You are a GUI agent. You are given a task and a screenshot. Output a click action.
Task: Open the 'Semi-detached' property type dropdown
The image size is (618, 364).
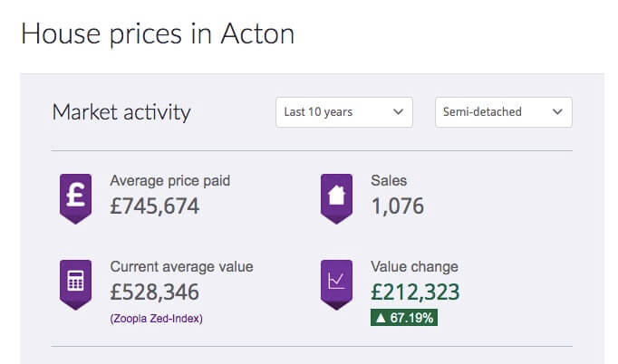[x=503, y=112]
